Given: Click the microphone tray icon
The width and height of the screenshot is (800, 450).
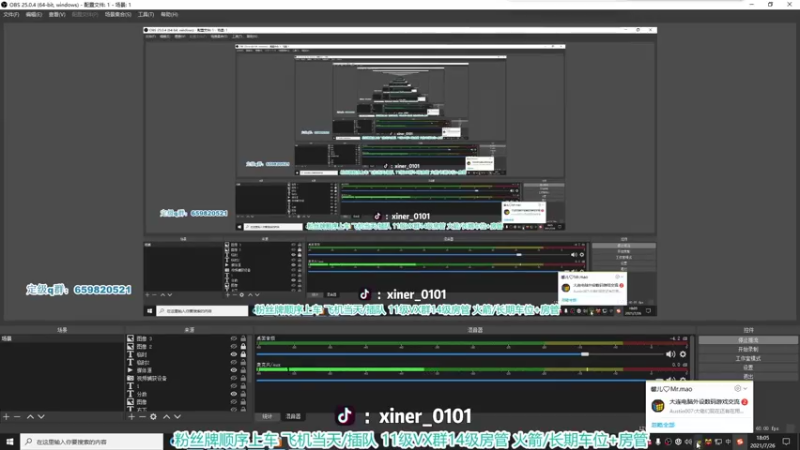Looking at the screenshot, I should 658,442.
